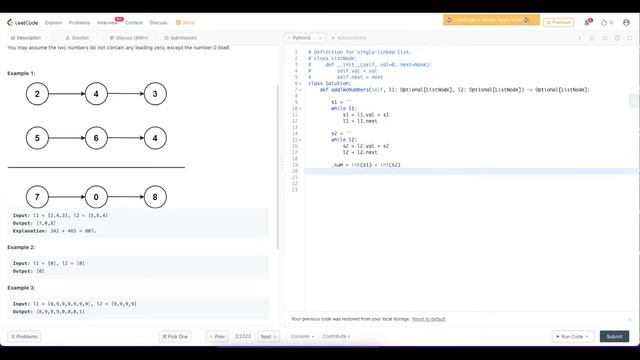Image resolution: width=640 pixels, height=360 pixels.
Task: Click Pick One random problem
Action: [175, 336]
